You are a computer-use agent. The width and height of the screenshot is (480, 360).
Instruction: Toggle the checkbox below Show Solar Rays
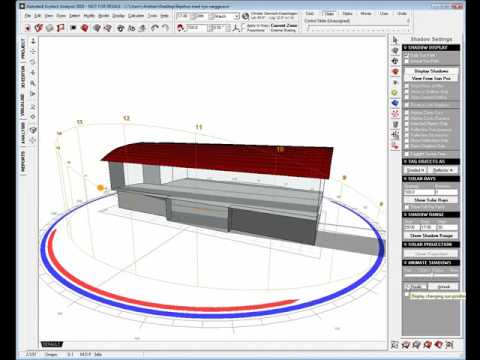point(406,207)
